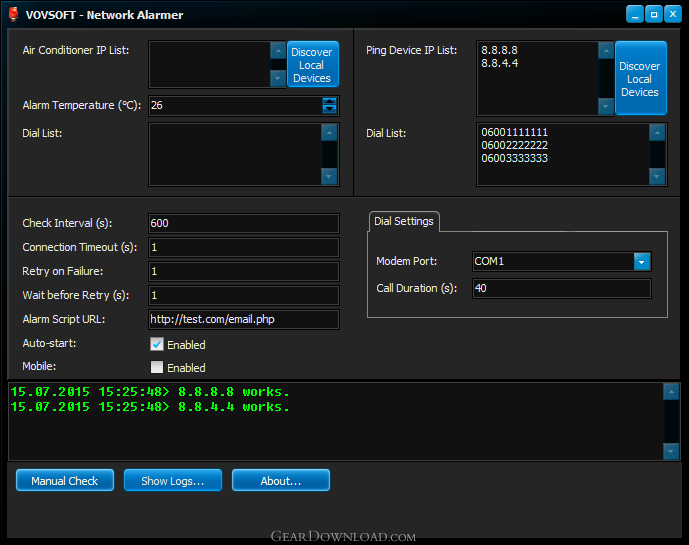Click up arrow of log output scrollbar
Screen dimensions: 689x545
[671, 392]
